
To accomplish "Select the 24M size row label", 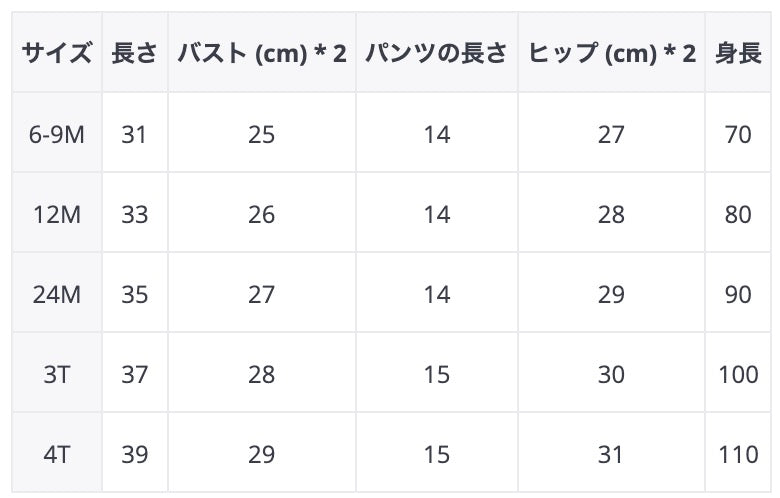I will pos(57,294).
